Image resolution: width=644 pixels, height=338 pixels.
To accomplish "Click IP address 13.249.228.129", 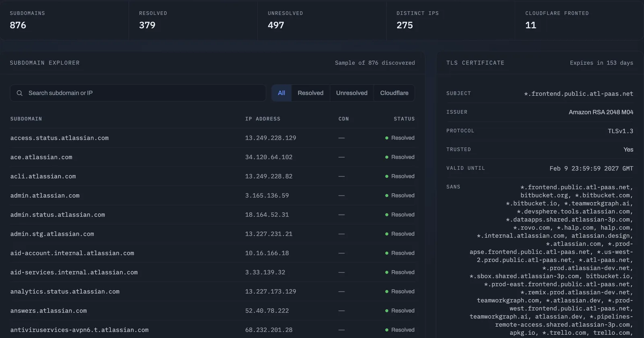I will point(270,138).
